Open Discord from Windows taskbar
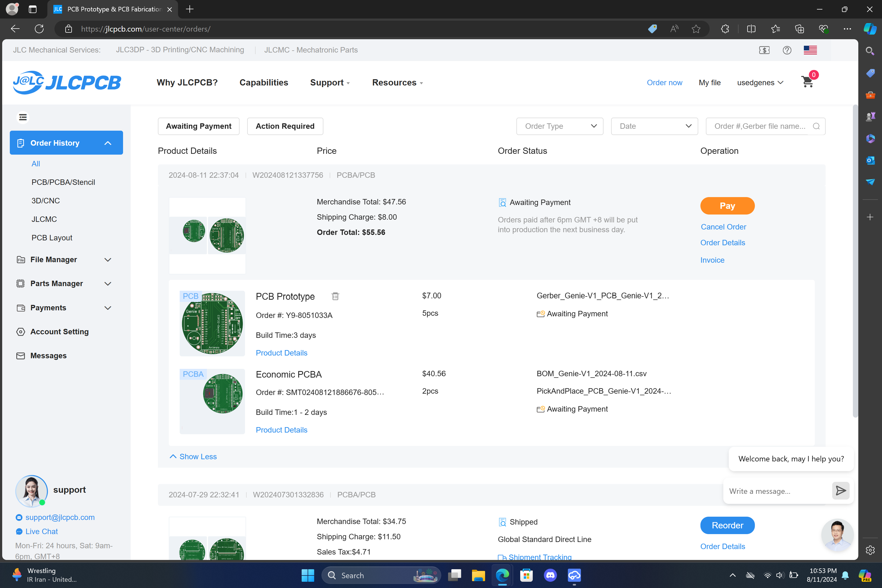882x588 pixels. pyautogui.click(x=550, y=575)
